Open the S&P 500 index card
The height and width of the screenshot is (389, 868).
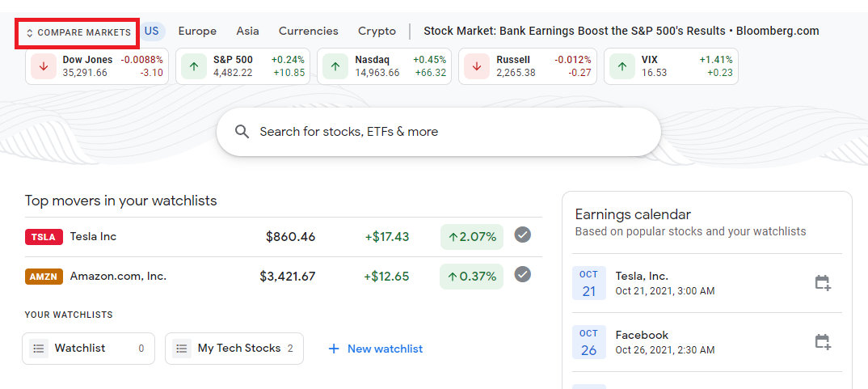tap(243, 66)
